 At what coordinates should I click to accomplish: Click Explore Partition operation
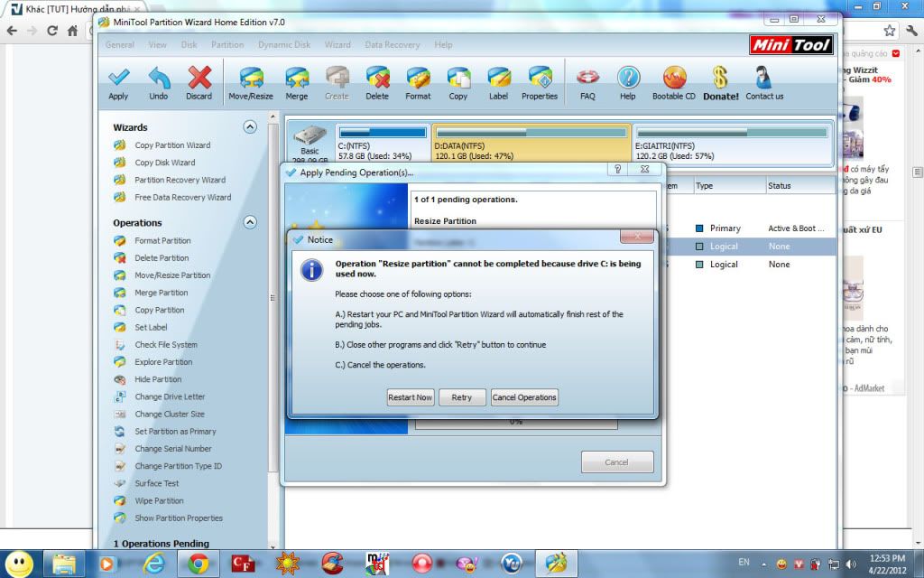163,361
